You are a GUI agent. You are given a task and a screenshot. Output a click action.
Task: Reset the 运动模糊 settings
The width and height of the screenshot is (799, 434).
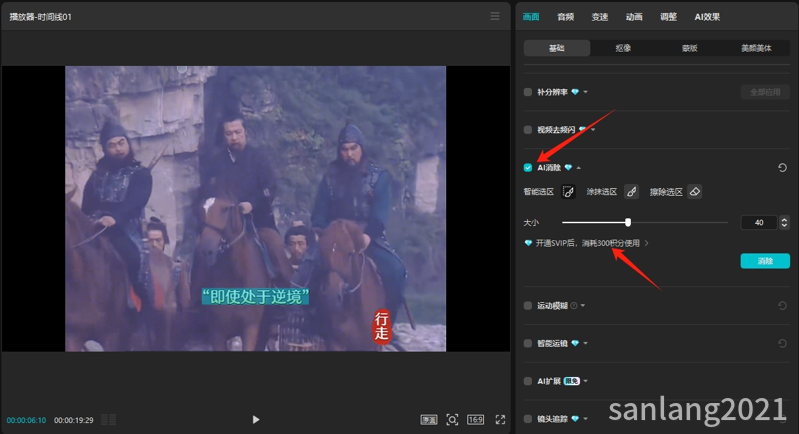[x=782, y=306]
